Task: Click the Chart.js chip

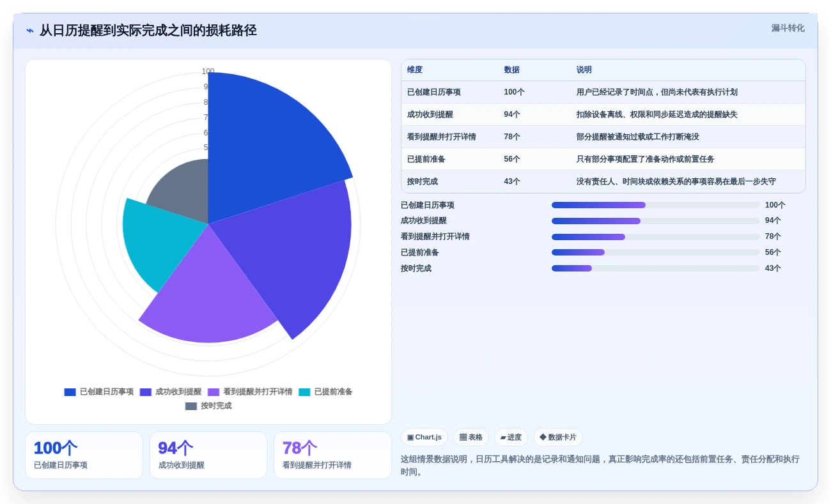Action: 424,438
